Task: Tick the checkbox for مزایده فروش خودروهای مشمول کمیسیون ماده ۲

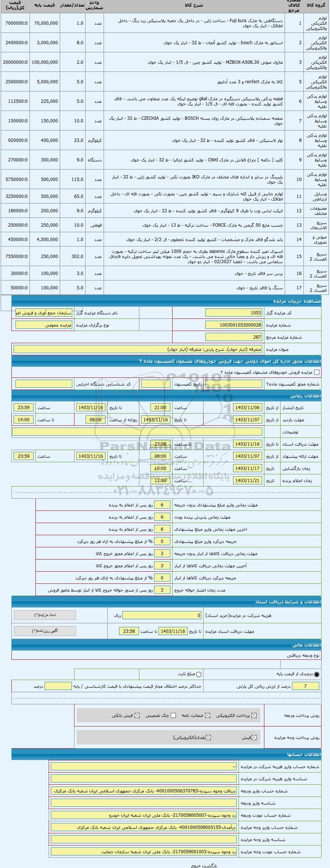Action: point(316,372)
